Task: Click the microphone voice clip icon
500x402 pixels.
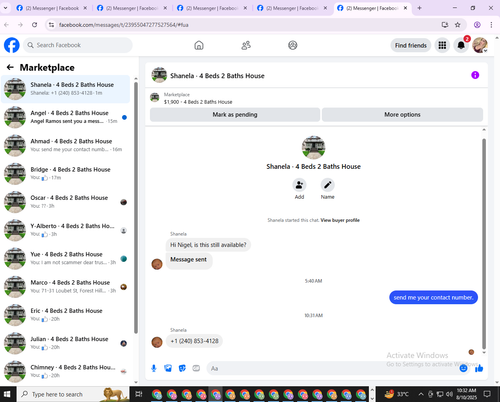Action: (154, 368)
